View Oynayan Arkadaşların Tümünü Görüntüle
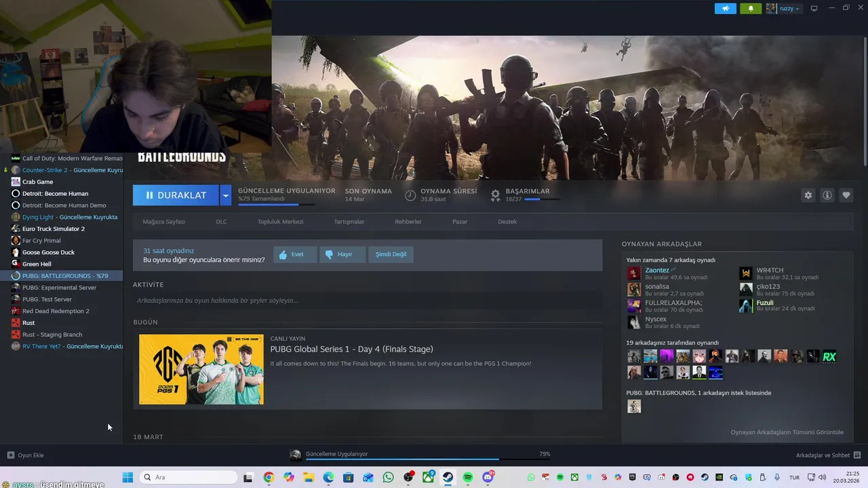Image resolution: width=868 pixels, height=488 pixels. point(787,432)
